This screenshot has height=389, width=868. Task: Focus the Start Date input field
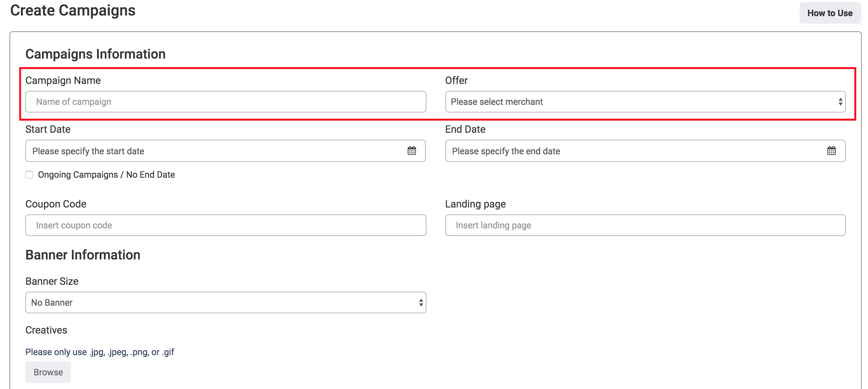[x=226, y=151]
